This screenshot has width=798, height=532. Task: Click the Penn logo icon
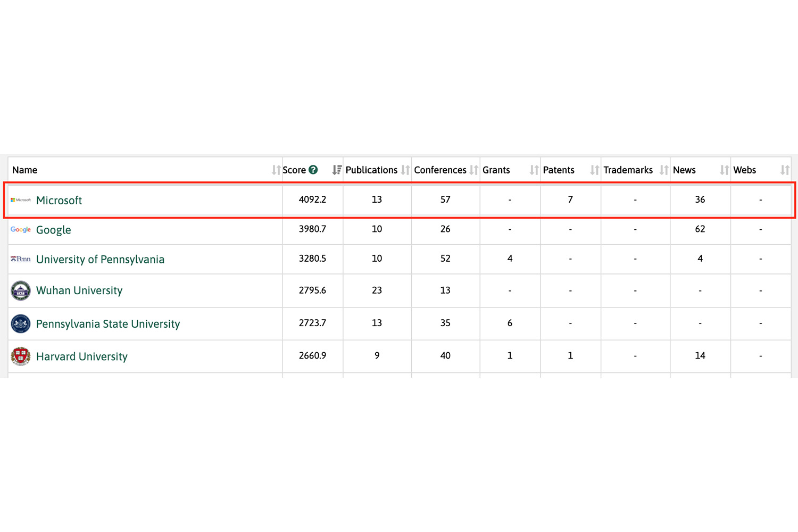pos(21,259)
